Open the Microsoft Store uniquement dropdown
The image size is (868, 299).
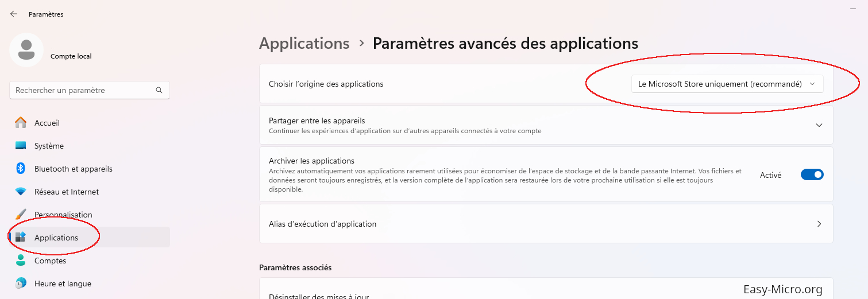[x=727, y=84]
